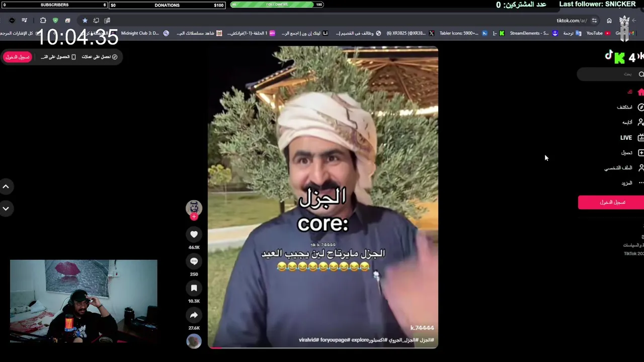644x362 pixels.
Task: Bookmark page with star icon
Action: (85, 21)
